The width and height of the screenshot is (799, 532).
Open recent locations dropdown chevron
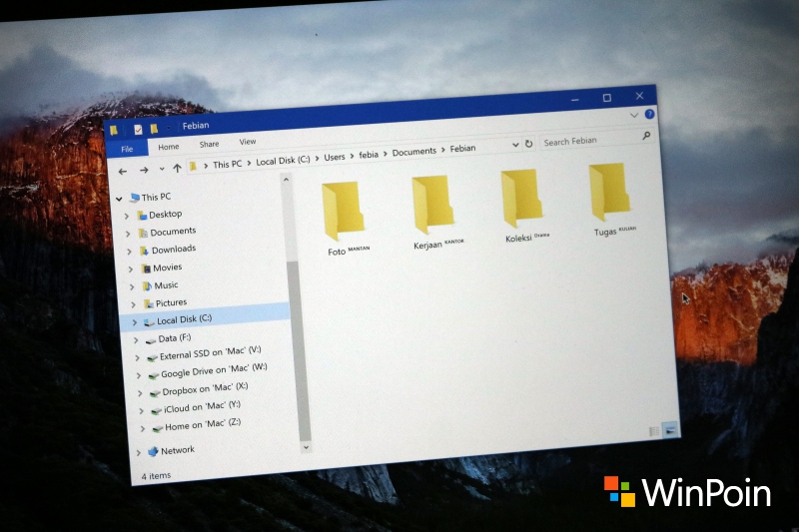162,169
